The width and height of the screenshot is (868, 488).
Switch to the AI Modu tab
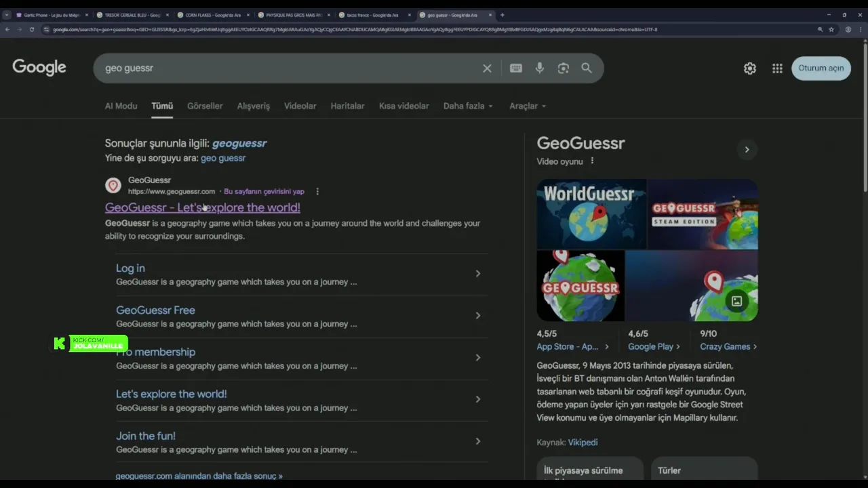pyautogui.click(x=121, y=106)
